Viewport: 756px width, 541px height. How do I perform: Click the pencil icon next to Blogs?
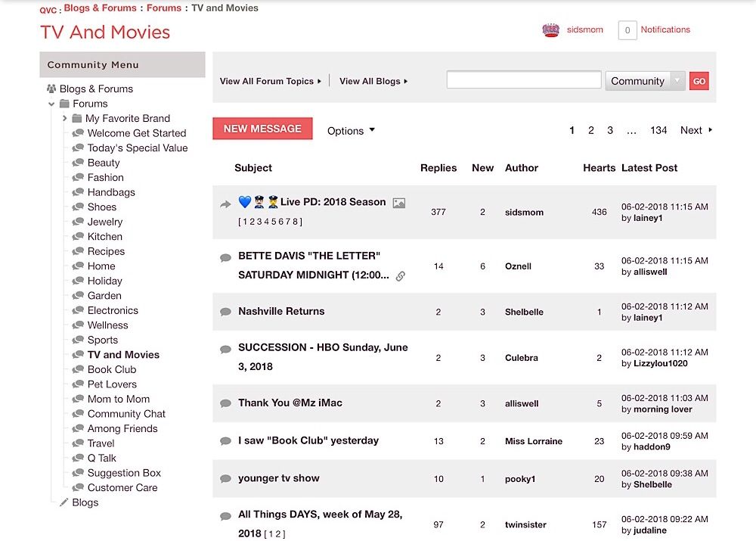click(x=64, y=502)
